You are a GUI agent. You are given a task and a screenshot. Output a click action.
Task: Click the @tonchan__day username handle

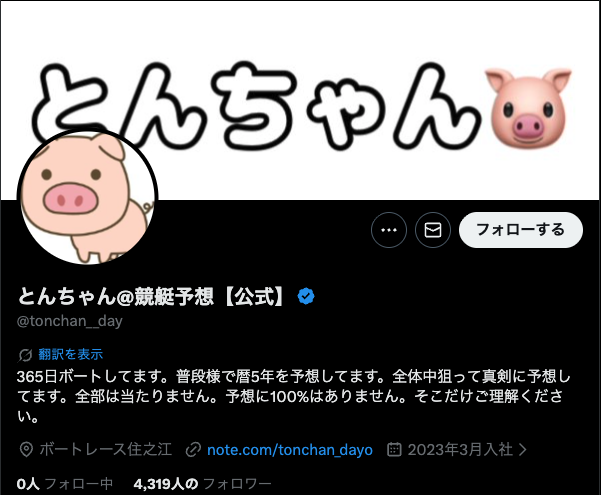pyautogui.click(x=70, y=321)
